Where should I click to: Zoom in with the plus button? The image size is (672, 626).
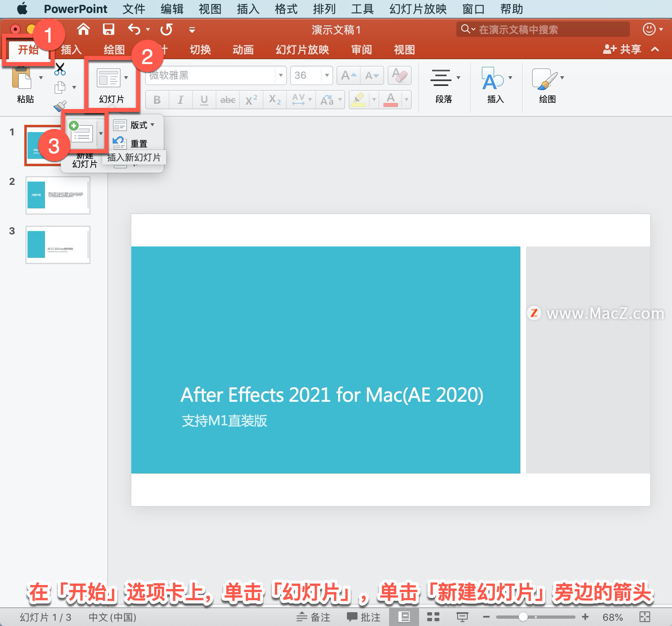point(585,617)
